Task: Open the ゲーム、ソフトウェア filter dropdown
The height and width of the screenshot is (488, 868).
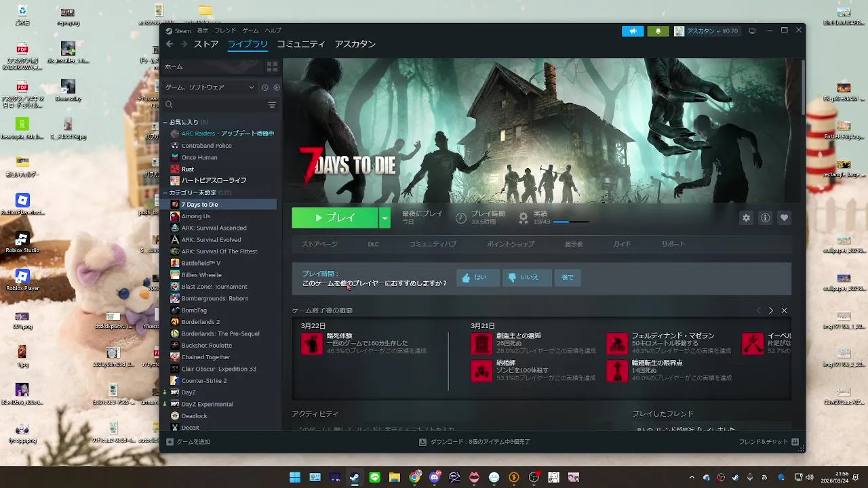Action: 210,87
